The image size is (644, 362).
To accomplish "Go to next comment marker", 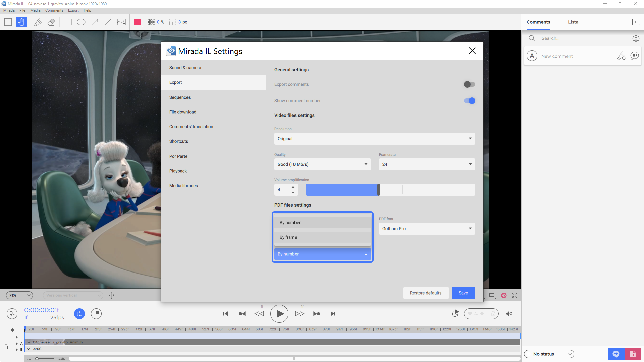I will (317, 314).
